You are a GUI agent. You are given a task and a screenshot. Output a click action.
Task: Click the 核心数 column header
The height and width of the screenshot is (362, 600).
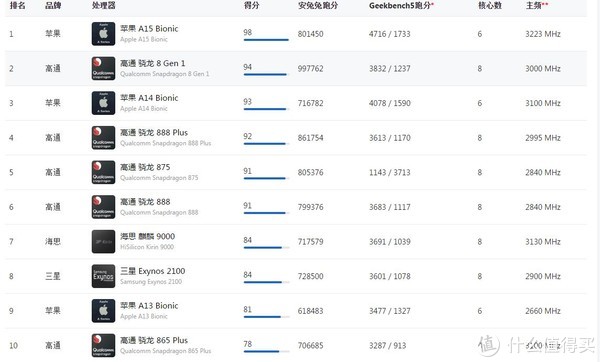(490, 5)
